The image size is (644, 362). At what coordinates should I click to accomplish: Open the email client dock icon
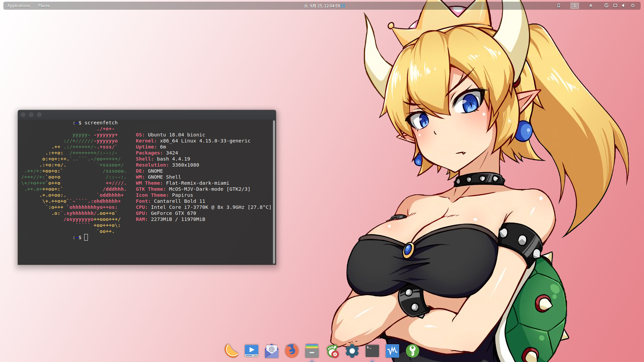click(272, 351)
